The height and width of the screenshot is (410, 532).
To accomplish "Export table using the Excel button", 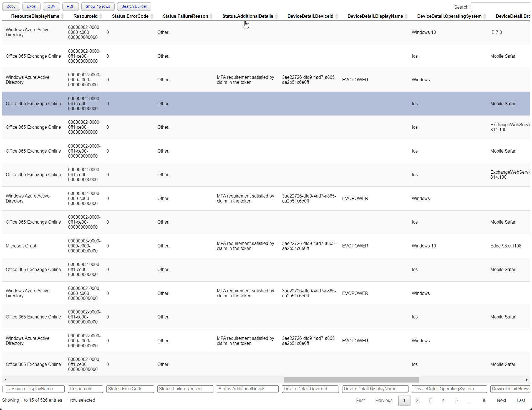I will point(31,6).
